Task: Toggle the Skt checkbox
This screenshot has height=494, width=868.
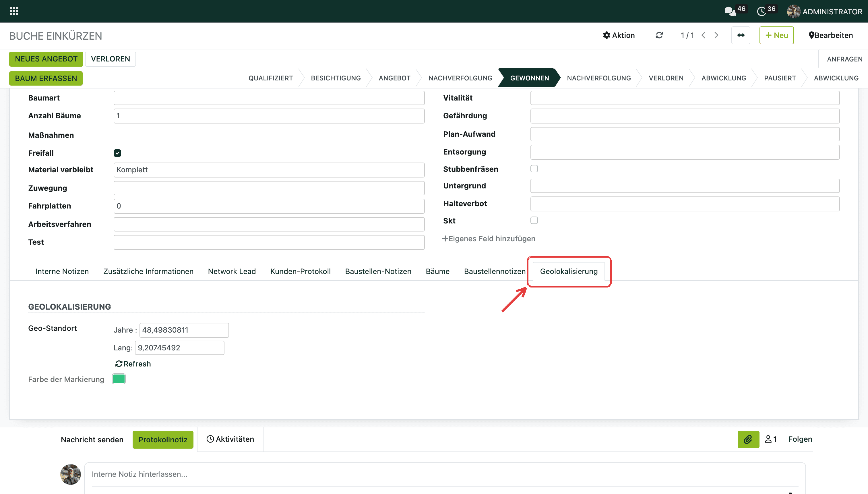Action: [x=534, y=220]
